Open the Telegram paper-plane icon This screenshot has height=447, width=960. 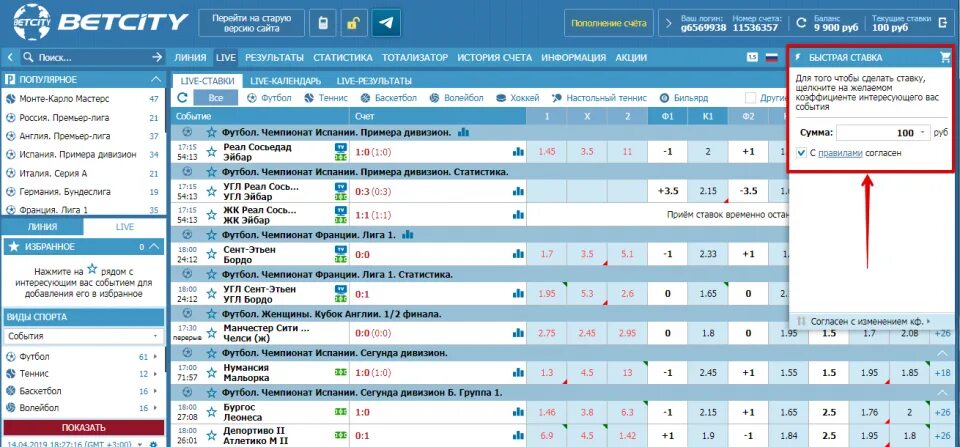tap(386, 23)
